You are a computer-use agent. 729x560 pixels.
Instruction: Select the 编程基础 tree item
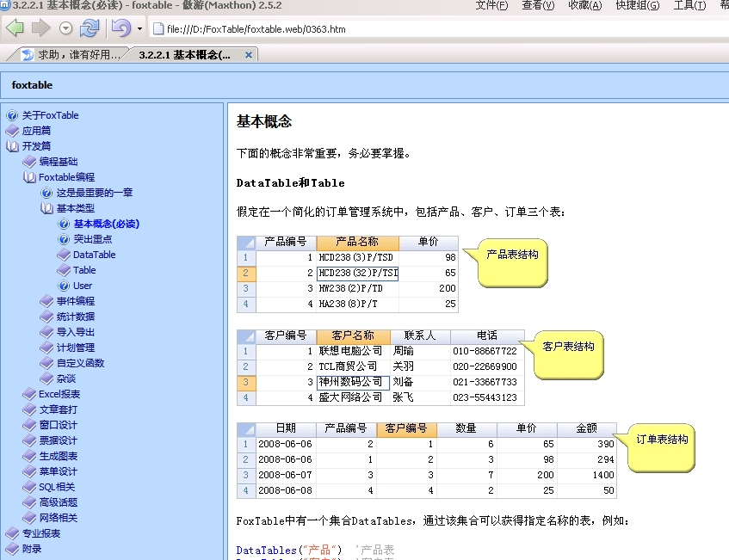tap(59, 162)
